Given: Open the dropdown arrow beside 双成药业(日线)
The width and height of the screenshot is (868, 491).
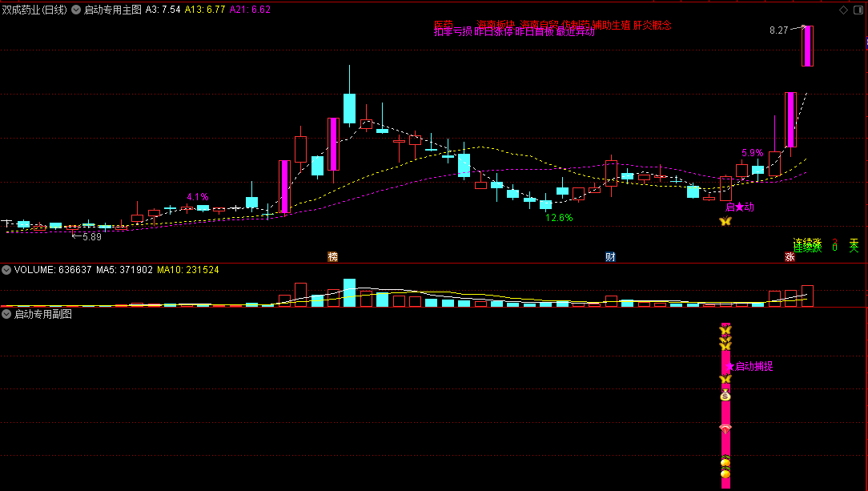Looking at the screenshot, I should click(76, 10).
